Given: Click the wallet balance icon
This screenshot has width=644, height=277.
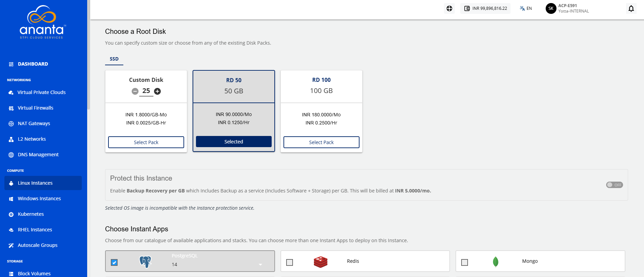Looking at the screenshot, I should coord(467,8).
